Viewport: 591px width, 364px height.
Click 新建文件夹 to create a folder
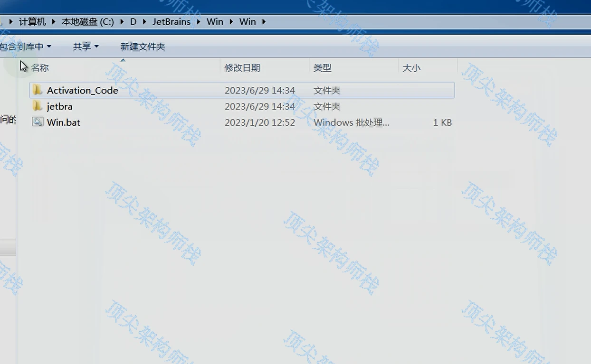pos(143,46)
